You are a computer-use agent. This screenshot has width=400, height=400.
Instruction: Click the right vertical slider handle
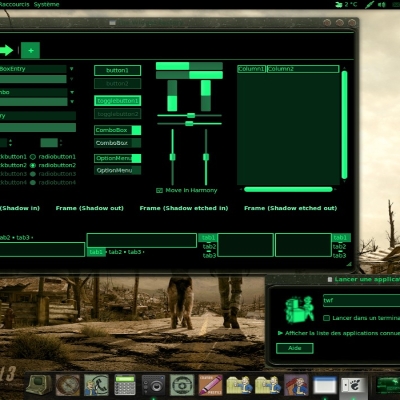[206, 157]
